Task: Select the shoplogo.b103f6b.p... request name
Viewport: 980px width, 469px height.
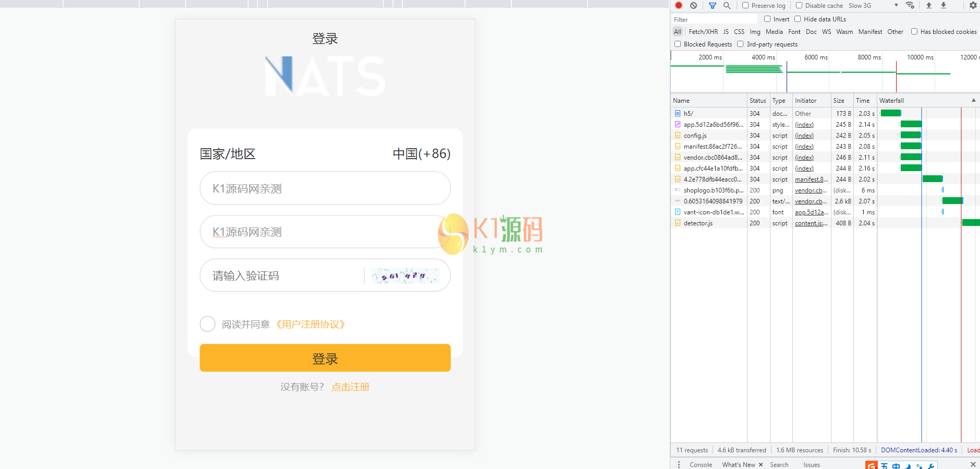Action: click(x=714, y=190)
